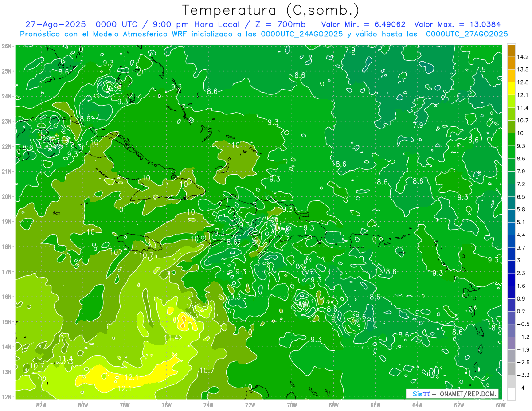Click the '-1.9' colorbar label
532x411 pixels.
pos(523,350)
